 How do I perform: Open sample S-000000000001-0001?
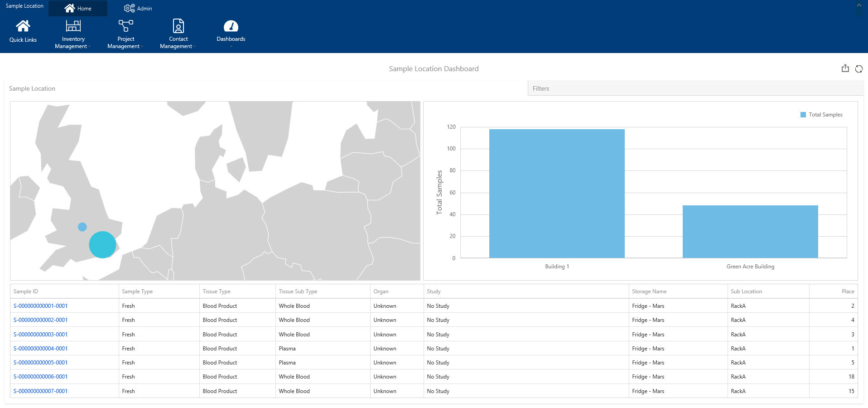(x=40, y=306)
